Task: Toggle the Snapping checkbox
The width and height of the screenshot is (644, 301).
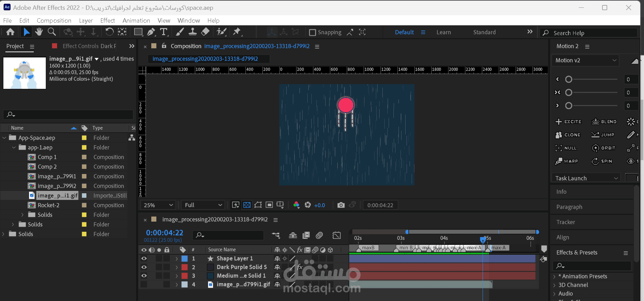Action: [312, 32]
